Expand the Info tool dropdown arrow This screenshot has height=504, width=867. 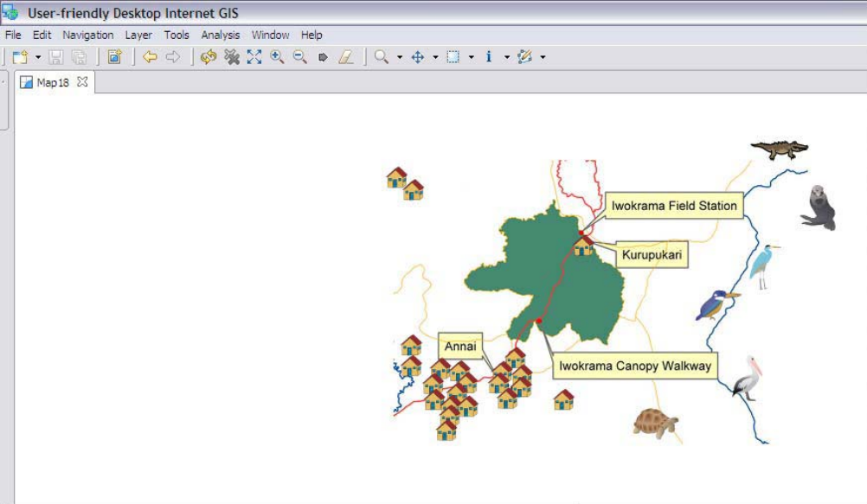(x=506, y=58)
